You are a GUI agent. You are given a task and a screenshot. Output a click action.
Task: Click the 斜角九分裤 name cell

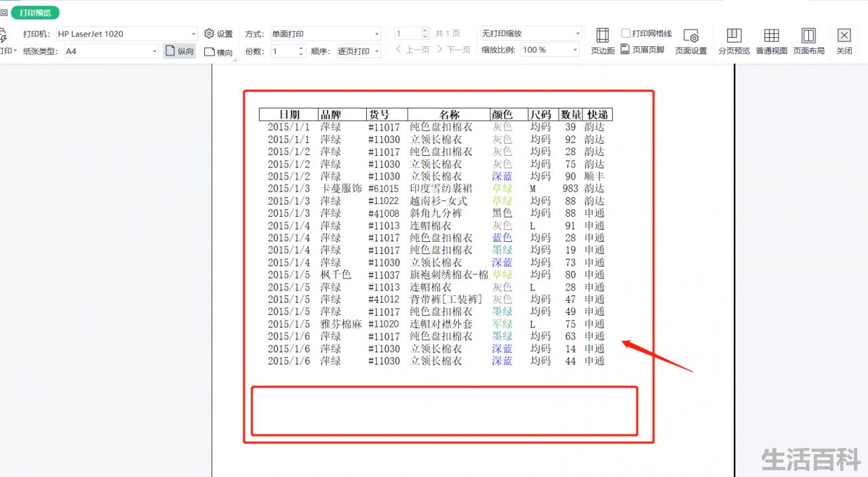[x=436, y=213]
